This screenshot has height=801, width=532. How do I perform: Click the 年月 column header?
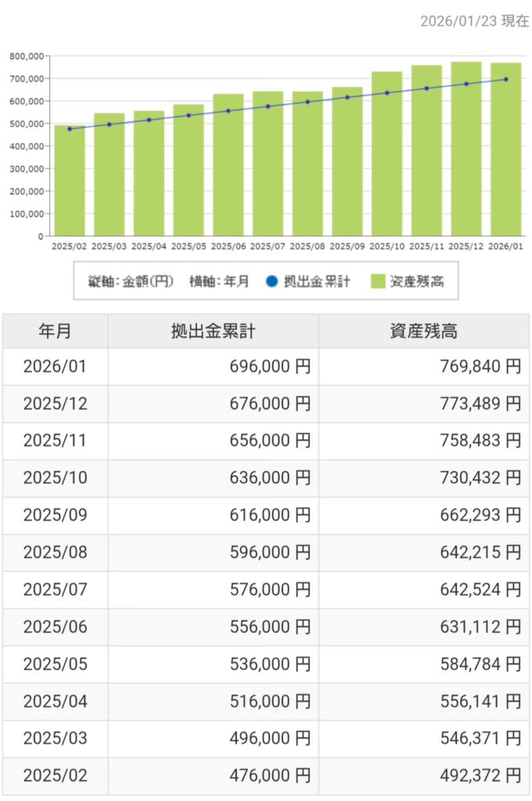click(x=55, y=331)
